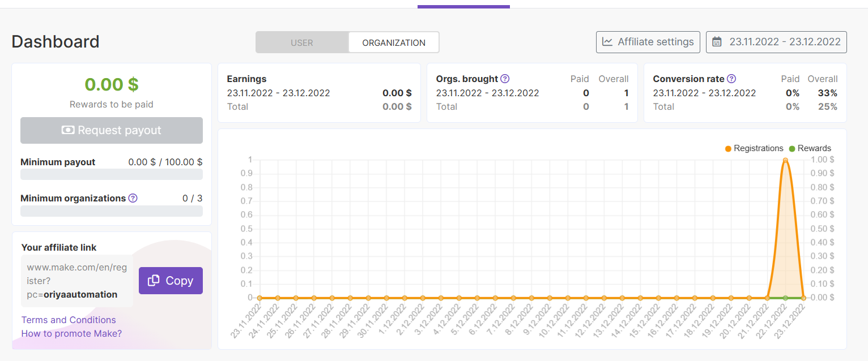This screenshot has height=361, width=868.
Task: Click the Minimum organizations progress bar
Action: (x=112, y=211)
